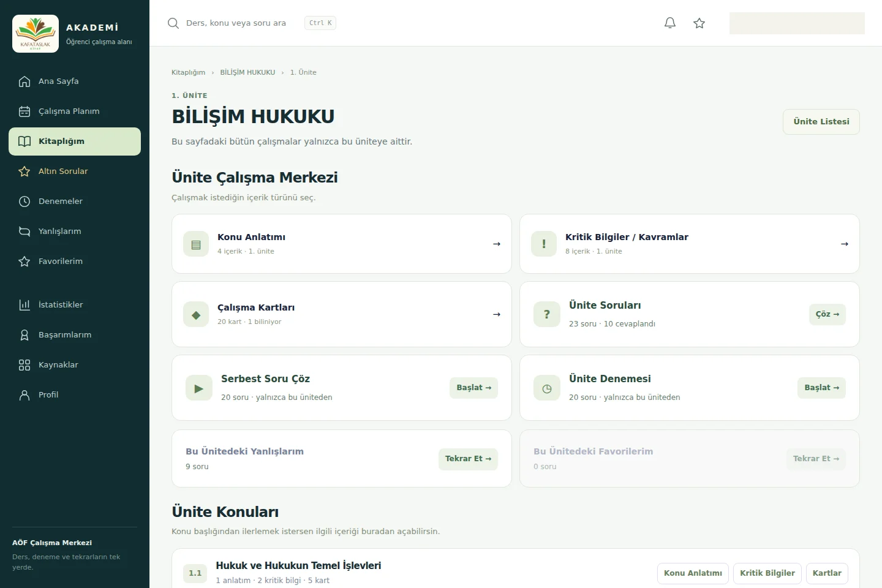Image resolution: width=882 pixels, height=588 pixels.
Task: Click the Ana Sayfa home icon
Action: coord(24,81)
